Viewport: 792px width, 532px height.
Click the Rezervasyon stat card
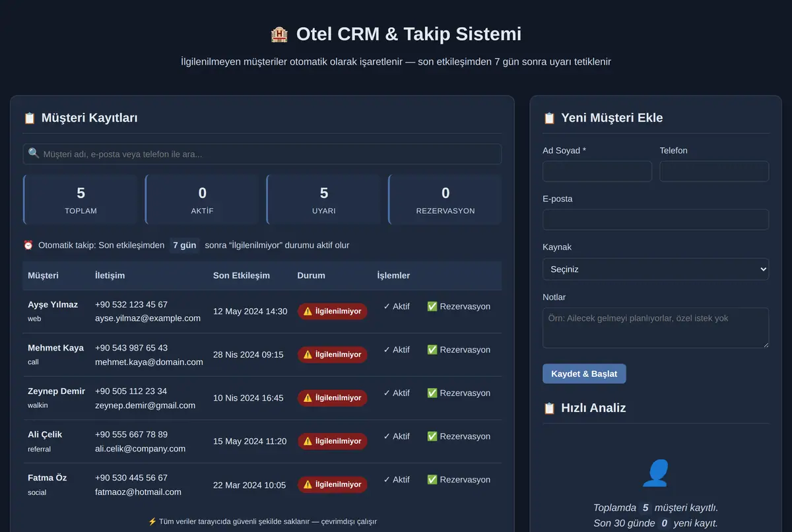pyautogui.click(x=445, y=200)
